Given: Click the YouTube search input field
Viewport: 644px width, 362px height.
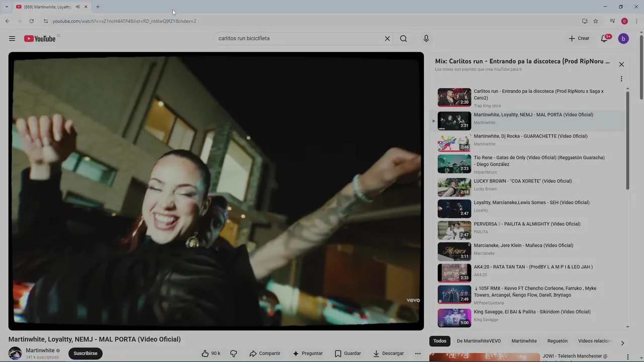Looking at the screenshot, I should pyautogui.click(x=299, y=39).
